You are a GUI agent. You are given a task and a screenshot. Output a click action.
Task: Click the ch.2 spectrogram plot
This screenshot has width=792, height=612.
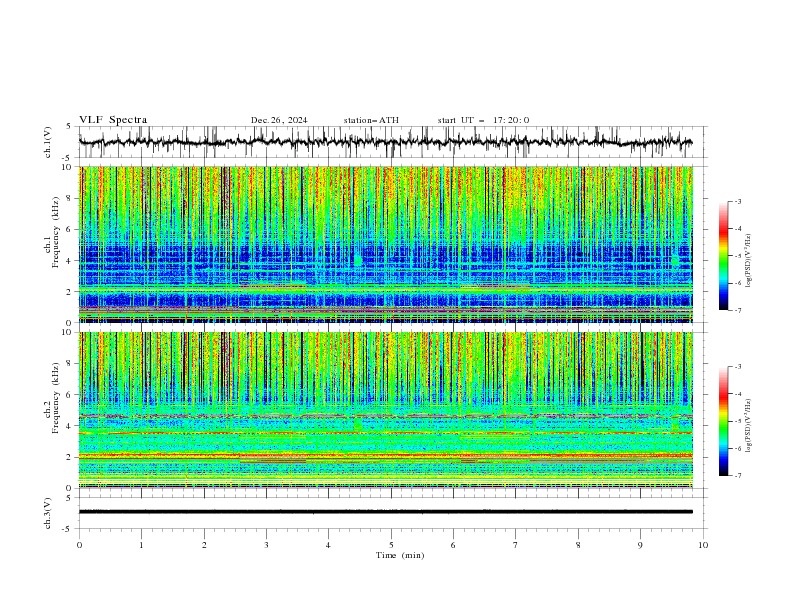386,410
